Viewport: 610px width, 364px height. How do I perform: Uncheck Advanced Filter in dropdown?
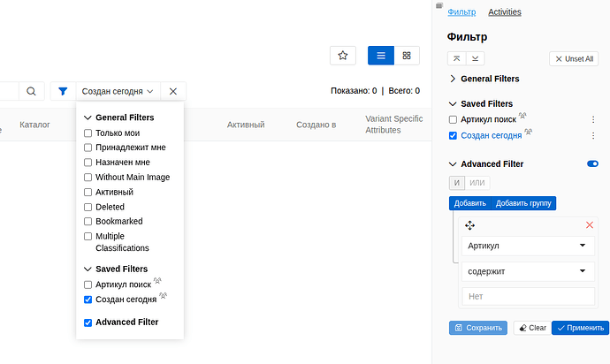click(88, 322)
